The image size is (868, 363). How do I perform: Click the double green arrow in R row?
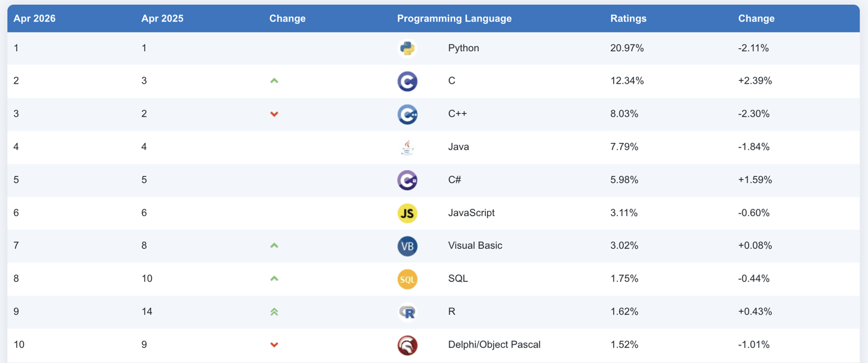coord(274,312)
